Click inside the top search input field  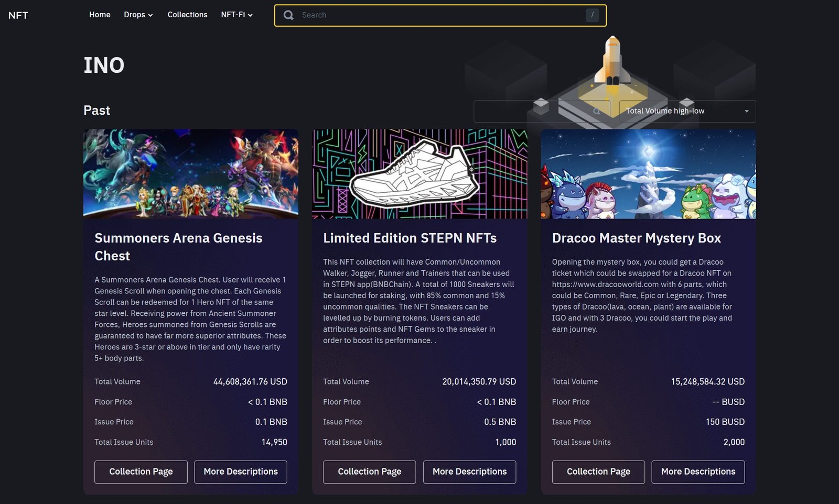(x=440, y=15)
